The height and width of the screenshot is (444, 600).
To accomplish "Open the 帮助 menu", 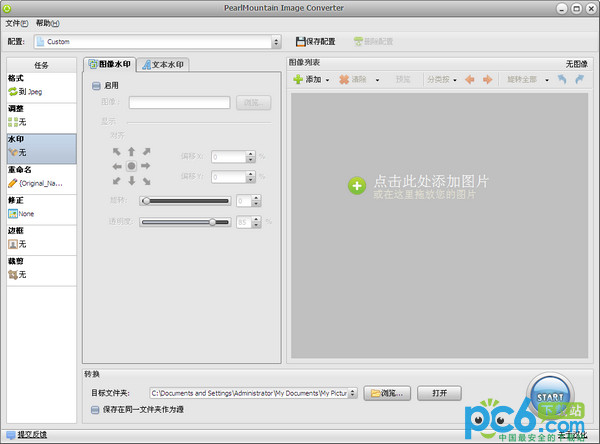I will [47, 23].
